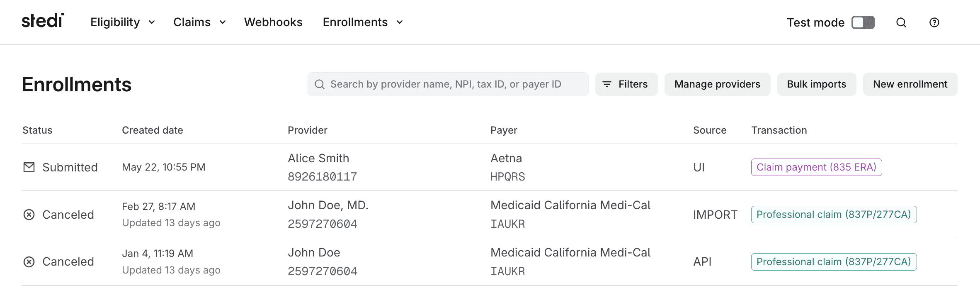Viewport: 980px width, 298px height.
Task: Open the Alice Smith enrollment row
Action: 490,167
